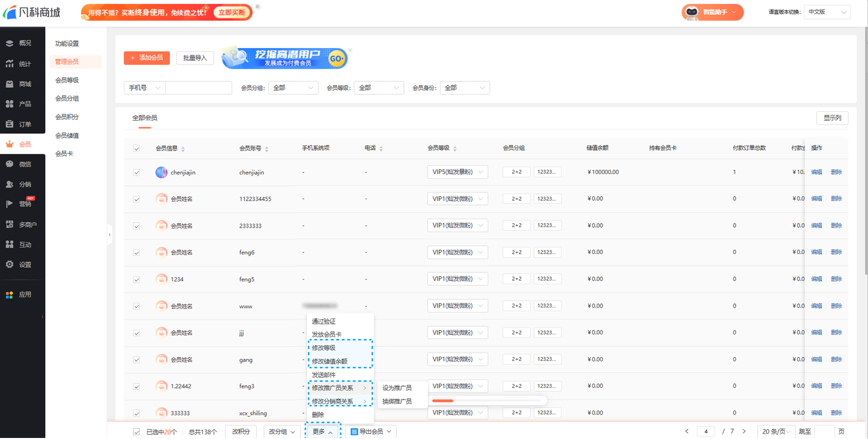This screenshot has width=868, height=439.
Task: Close the 挖掘高潜用户 banner
Action: pyautogui.click(x=350, y=50)
